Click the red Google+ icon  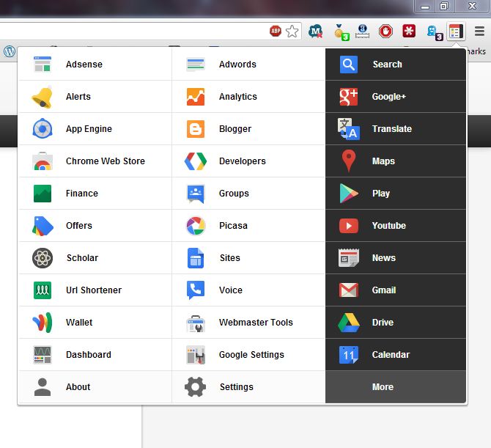349,97
